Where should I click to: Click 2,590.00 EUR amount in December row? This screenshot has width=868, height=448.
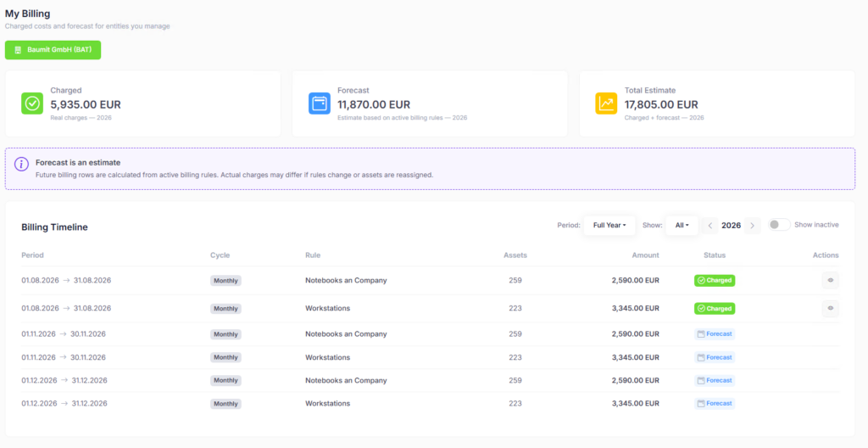(636, 380)
